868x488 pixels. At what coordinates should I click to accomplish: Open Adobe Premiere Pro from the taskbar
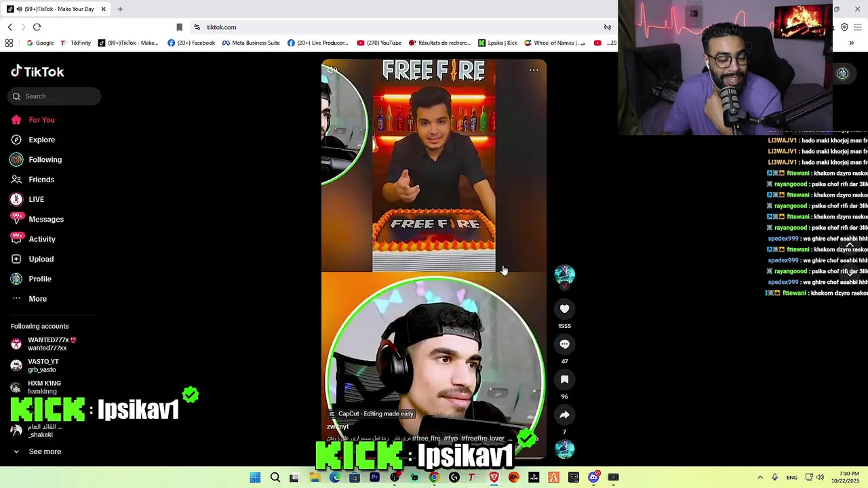click(374, 477)
